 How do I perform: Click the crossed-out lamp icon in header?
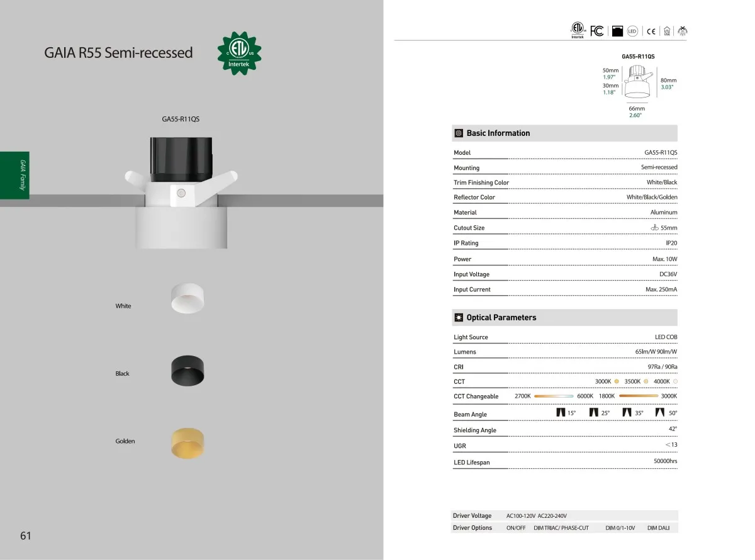point(682,30)
